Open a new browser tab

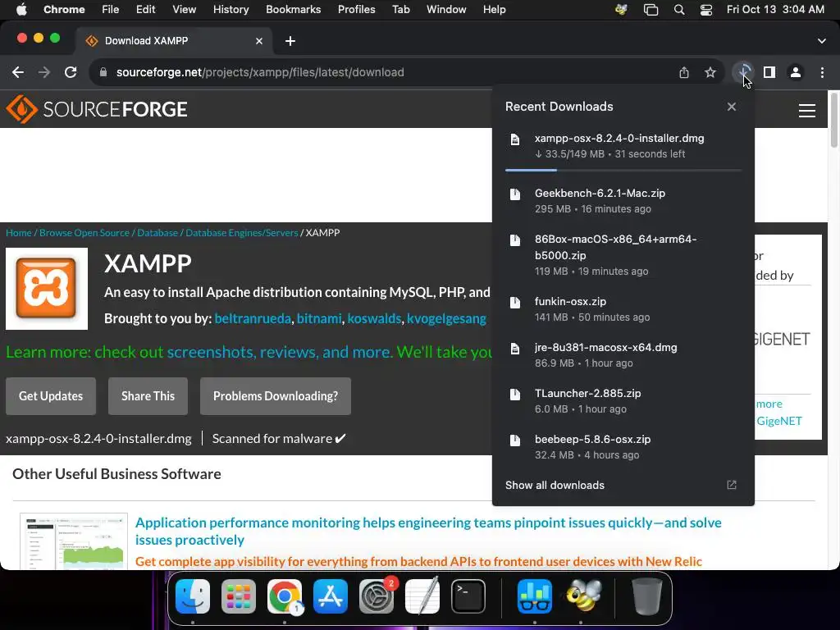coord(290,41)
